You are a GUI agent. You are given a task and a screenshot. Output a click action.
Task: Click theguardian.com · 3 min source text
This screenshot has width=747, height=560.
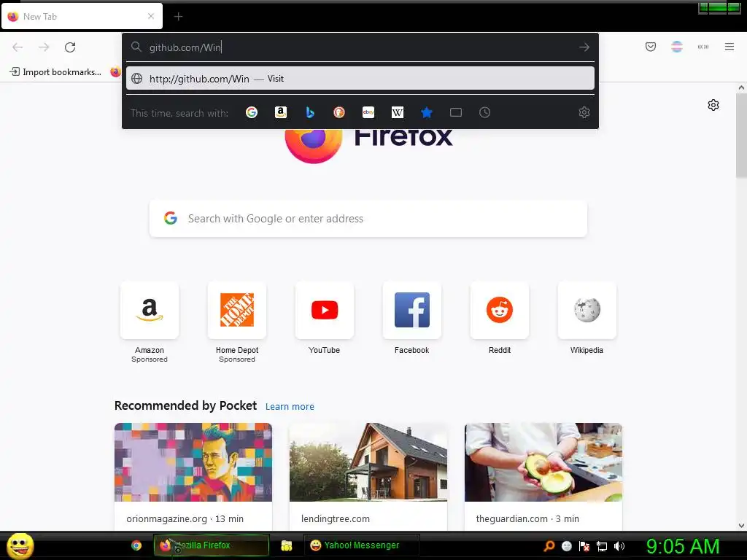tap(527, 518)
